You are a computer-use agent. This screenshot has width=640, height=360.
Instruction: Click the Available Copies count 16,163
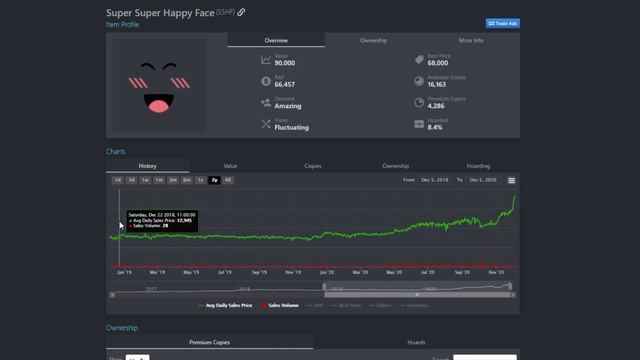(437, 84)
